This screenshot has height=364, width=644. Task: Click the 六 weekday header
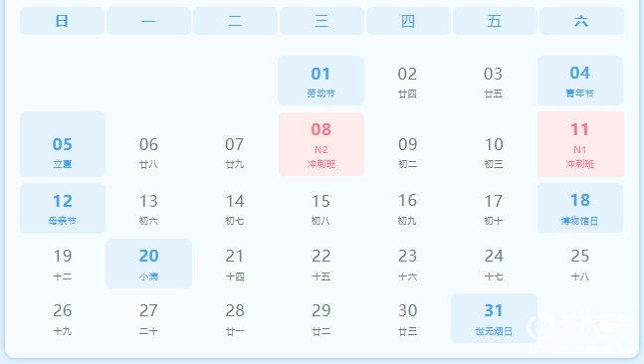(581, 21)
